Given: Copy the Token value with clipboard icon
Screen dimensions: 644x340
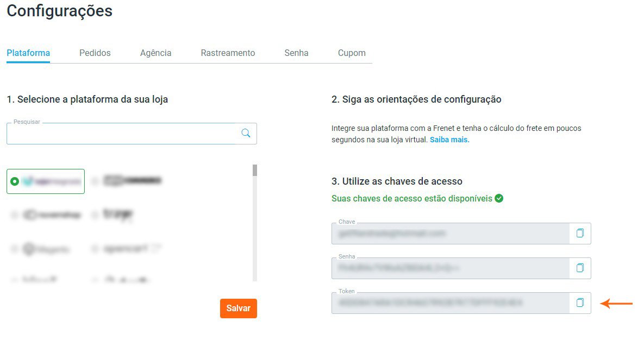Looking at the screenshot, I should coord(580,303).
